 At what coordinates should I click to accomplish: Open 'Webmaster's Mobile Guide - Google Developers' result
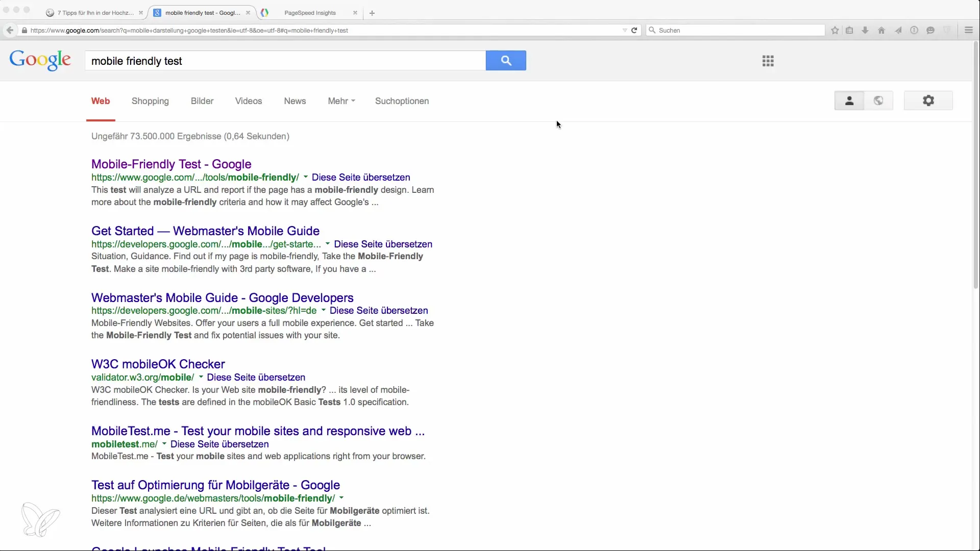tap(223, 298)
